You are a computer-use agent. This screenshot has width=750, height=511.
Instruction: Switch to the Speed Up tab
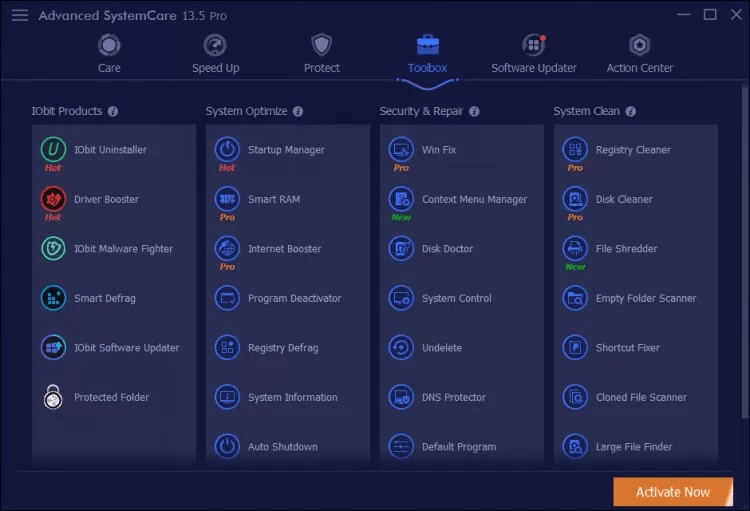coord(215,53)
